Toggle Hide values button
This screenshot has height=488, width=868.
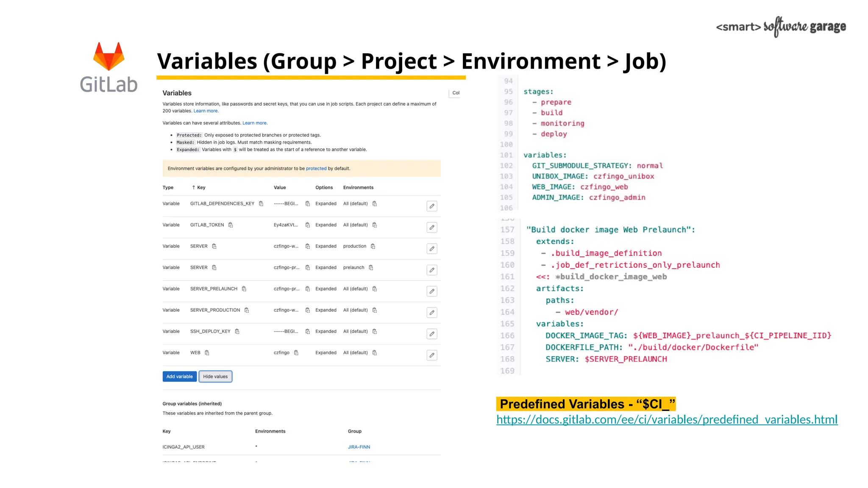tap(215, 377)
